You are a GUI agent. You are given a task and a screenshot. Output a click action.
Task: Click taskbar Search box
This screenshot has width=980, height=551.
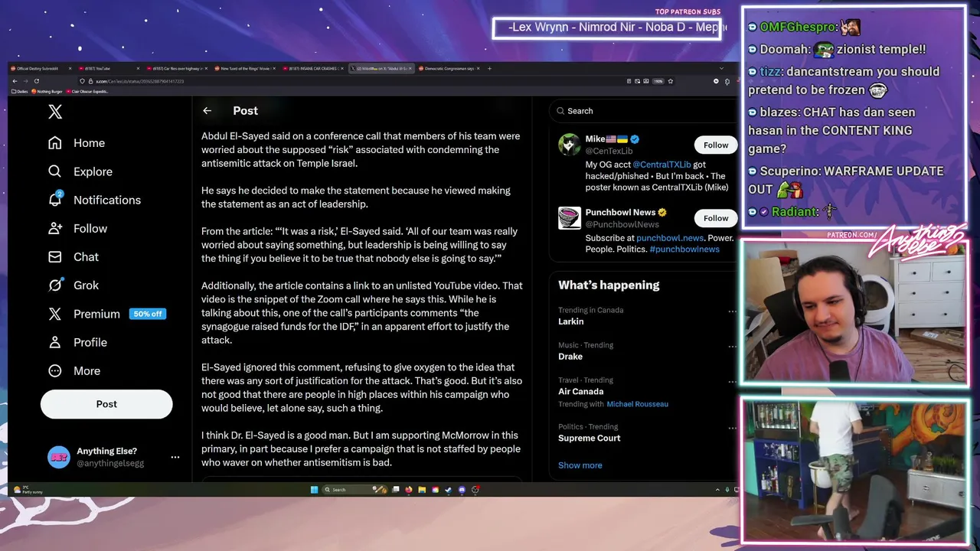pyautogui.click(x=354, y=490)
